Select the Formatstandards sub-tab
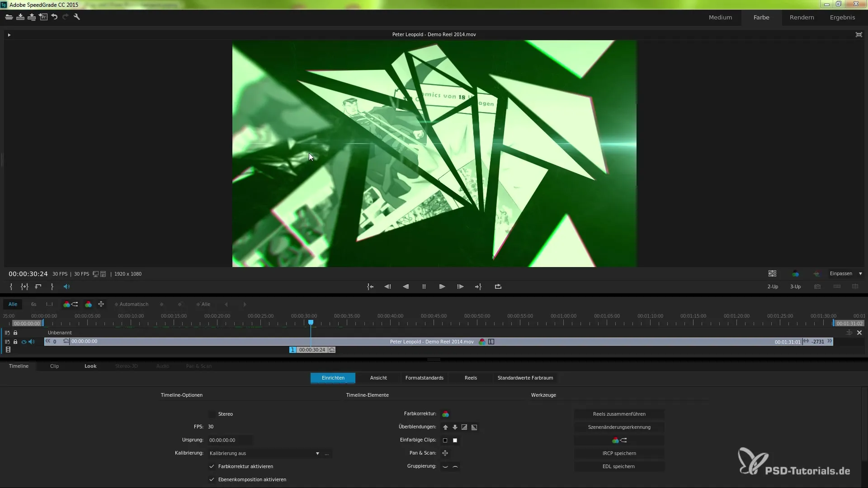This screenshot has width=868, height=488. tap(424, 378)
